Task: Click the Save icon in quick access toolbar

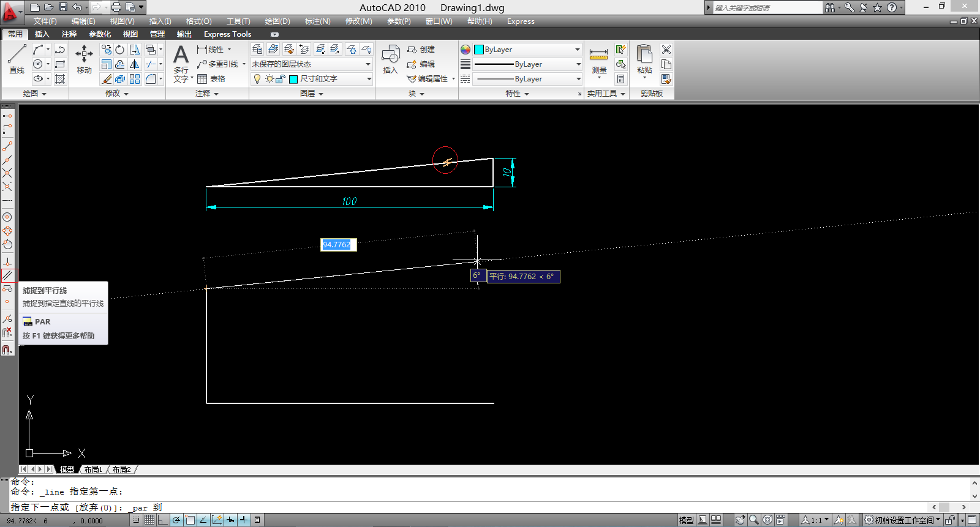Action: point(62,7)
